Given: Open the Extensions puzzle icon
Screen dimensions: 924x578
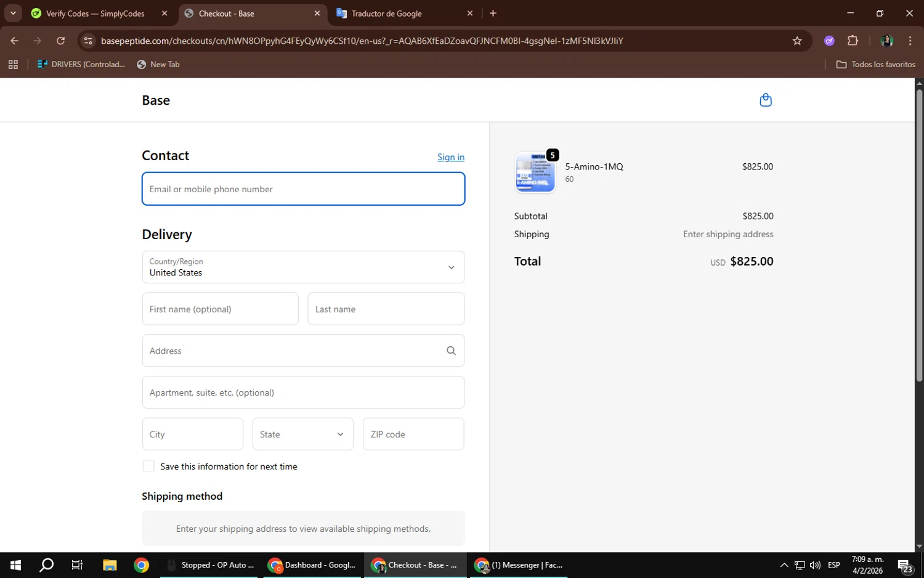Looking at the screenshot, I should [x=853, y=41].
